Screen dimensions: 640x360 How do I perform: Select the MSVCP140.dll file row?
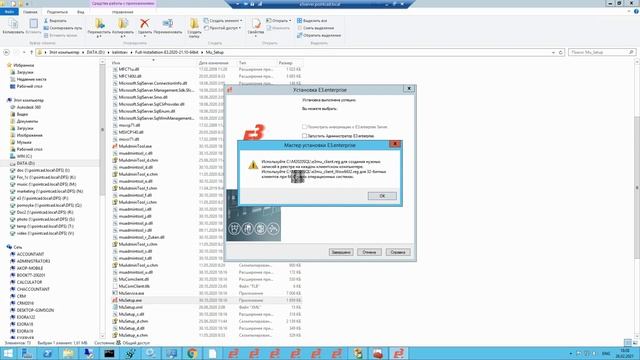[206, 132]
